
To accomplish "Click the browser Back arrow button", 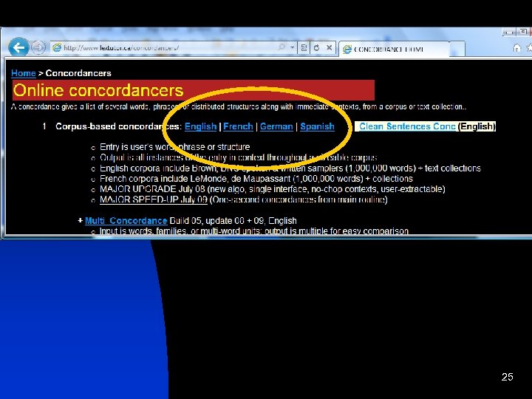I will (18, 47).
